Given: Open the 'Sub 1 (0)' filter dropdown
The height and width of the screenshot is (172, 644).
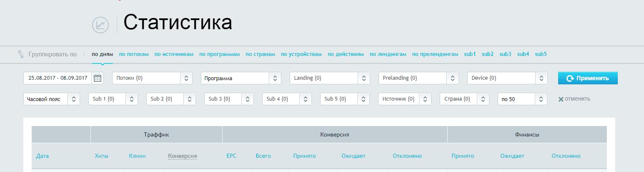Looking at the screenshot, I should [x=113, y=99].
